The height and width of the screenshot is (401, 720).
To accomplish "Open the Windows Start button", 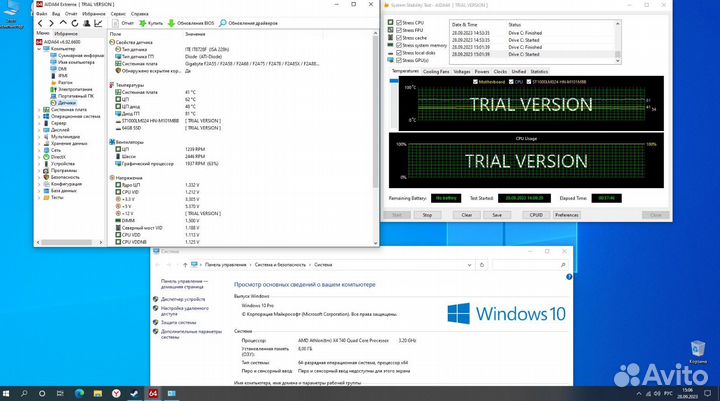I will [6, 394].
